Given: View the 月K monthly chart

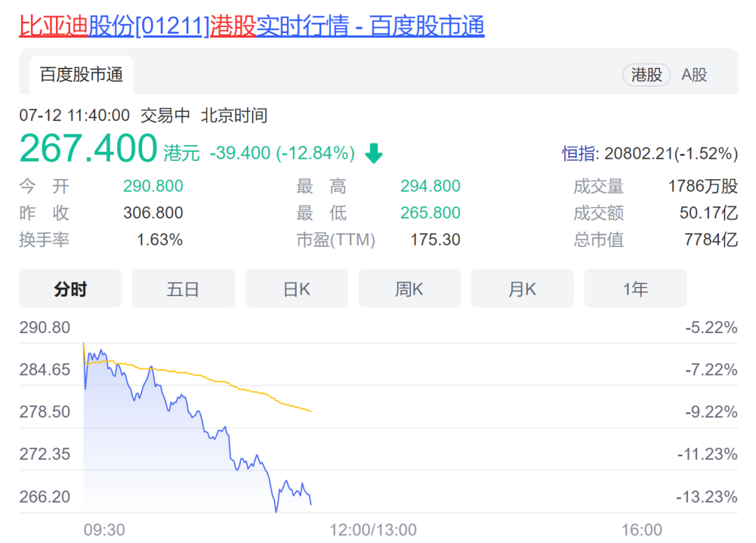Looking at the screenshot, I should (522, 288).
